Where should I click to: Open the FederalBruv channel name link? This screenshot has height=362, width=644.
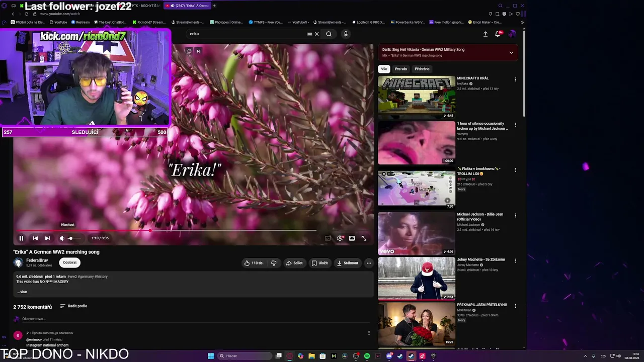(37, 260)
